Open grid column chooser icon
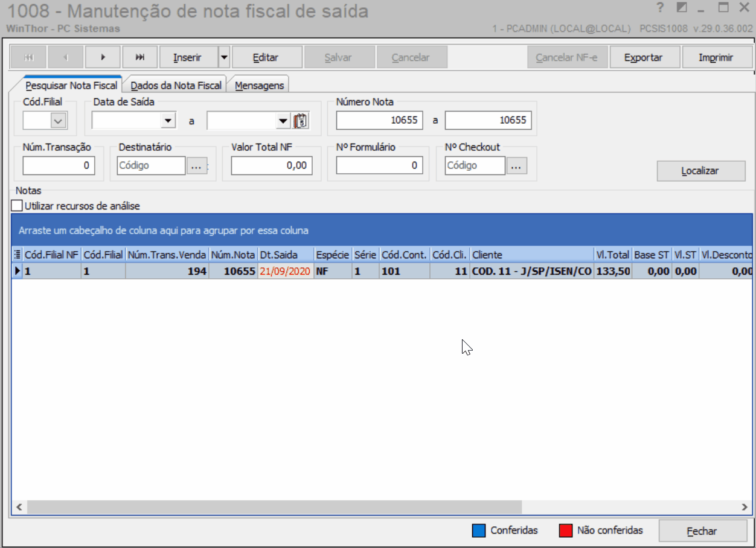The image size is (756, 548). click(17, 255)
